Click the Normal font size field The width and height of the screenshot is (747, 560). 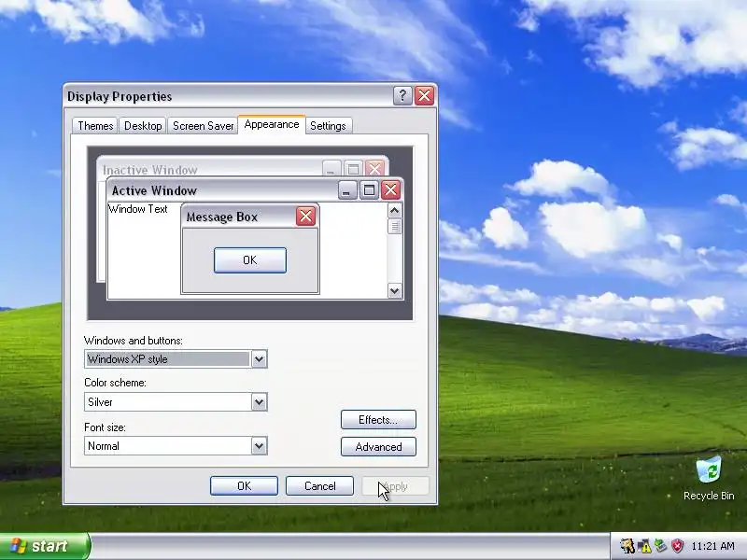click(x=176, y=446)
